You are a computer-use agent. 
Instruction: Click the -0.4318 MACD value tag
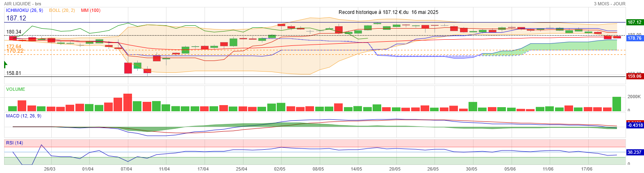point(635,125)
